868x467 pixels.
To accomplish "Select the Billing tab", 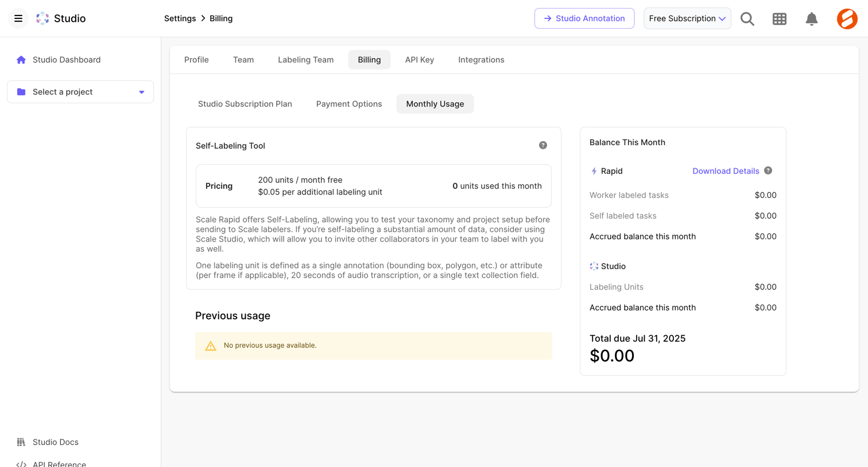I will [369, 60].
